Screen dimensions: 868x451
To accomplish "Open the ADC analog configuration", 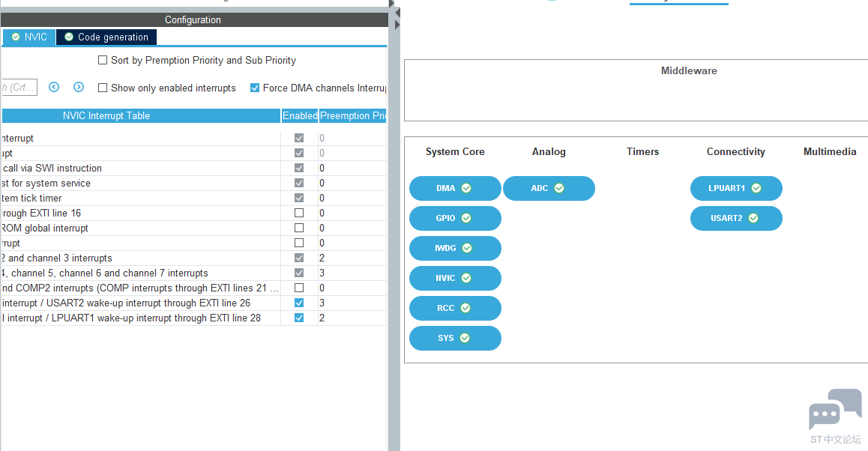I will coord(548,188).
